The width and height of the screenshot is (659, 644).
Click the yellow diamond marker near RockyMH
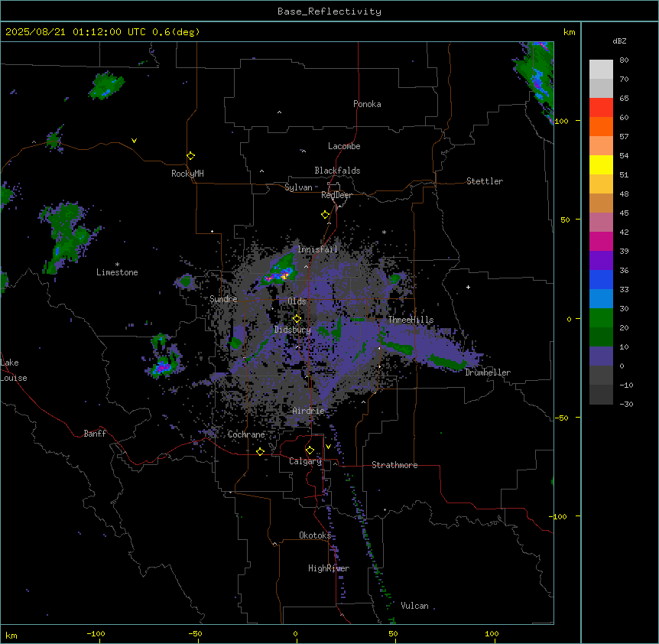[190, 156]
